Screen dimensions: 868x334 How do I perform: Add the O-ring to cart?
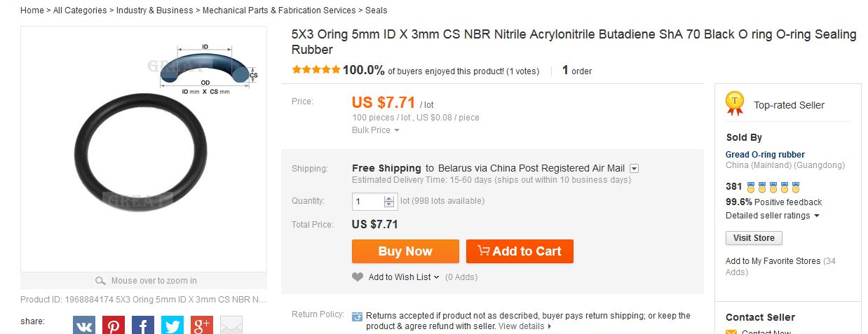[520, 251]
